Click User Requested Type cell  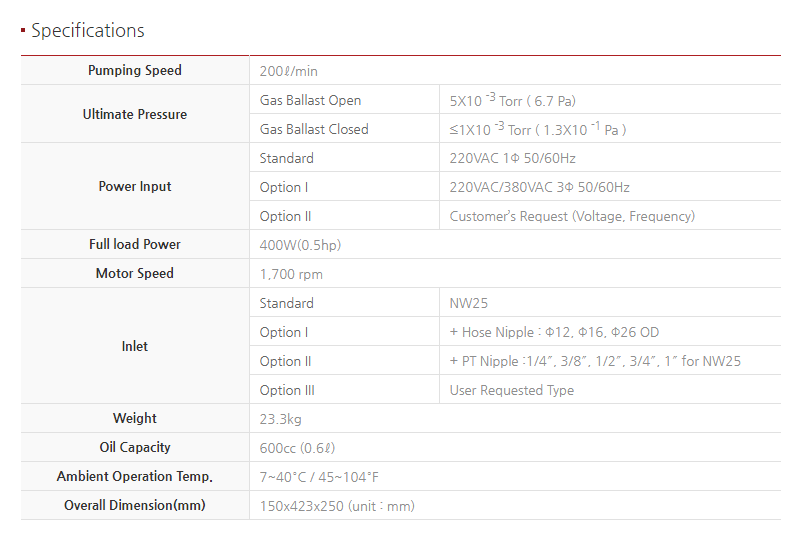[512, 390]
